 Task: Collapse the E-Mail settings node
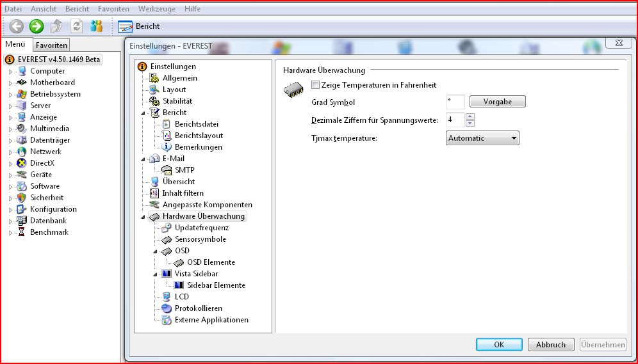(143, 160)
